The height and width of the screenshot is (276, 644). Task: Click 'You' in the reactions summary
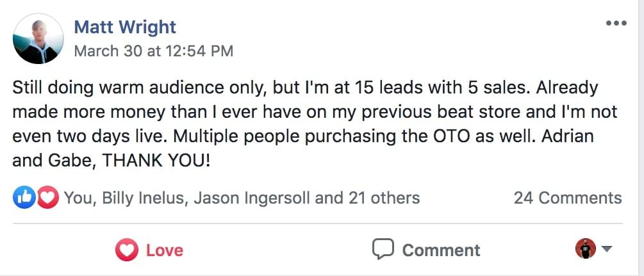(78, 198)
